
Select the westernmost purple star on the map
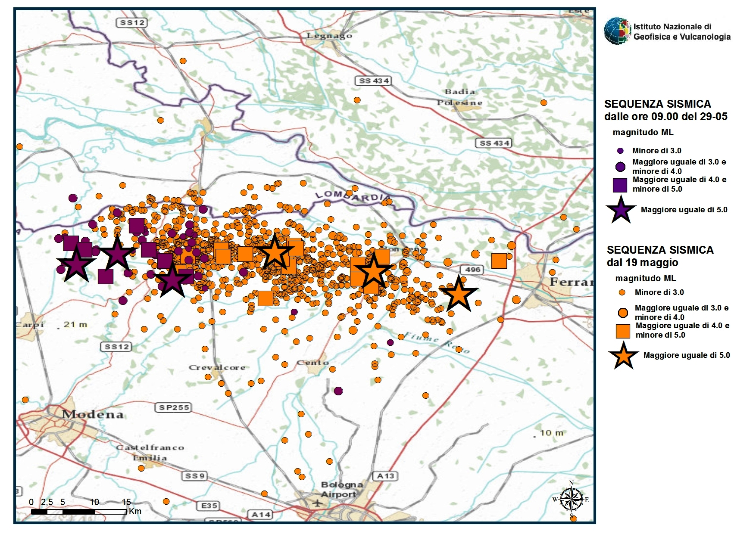tap(76, 264)
